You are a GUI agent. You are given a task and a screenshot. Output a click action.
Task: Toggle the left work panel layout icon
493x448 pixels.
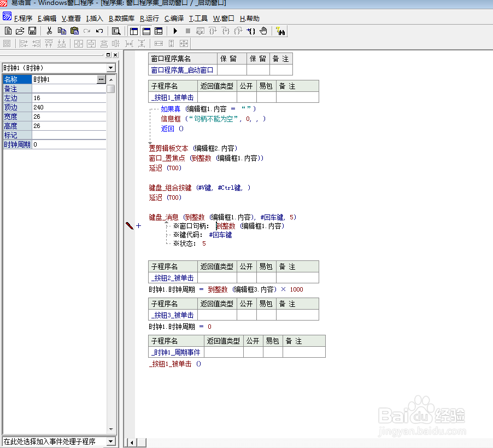point(133,31)
